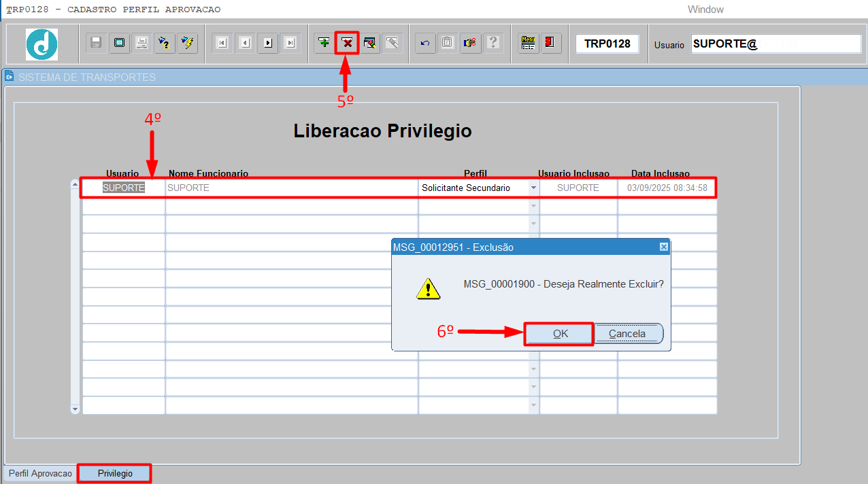Click the enter query icon with question mark
The width and height of the screenshot is (868, 484).
pyautogui.click(x=164, y=43)
